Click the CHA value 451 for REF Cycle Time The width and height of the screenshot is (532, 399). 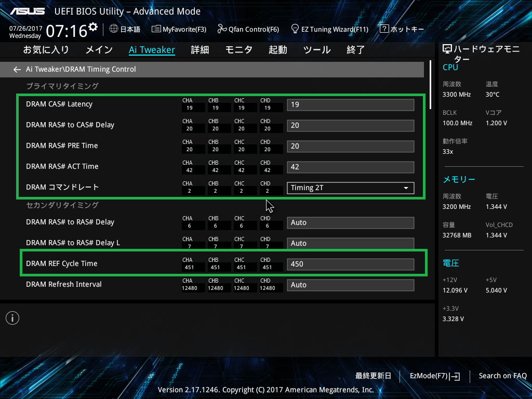tap(189, 268)
